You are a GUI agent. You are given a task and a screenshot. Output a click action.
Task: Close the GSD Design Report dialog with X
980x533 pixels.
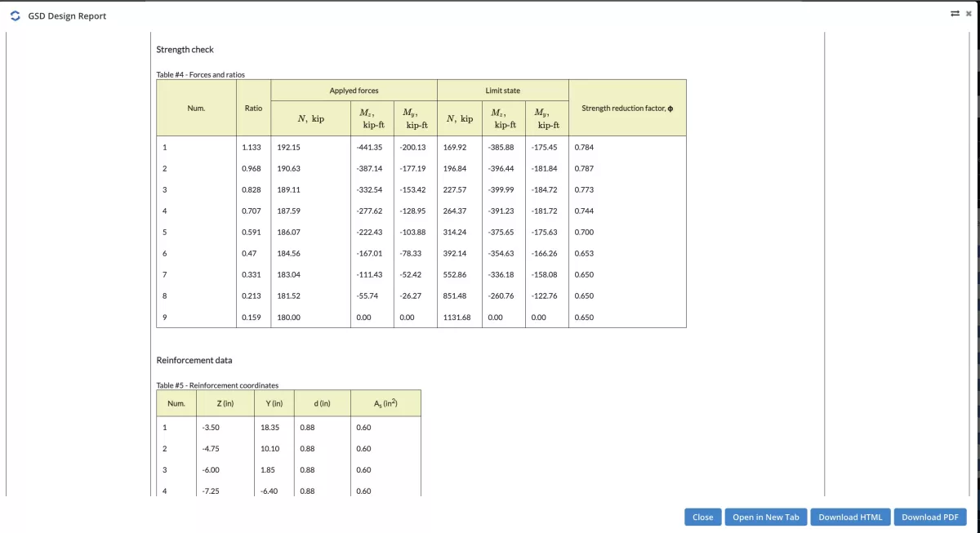pyautogui.click(x=969, y=13)
